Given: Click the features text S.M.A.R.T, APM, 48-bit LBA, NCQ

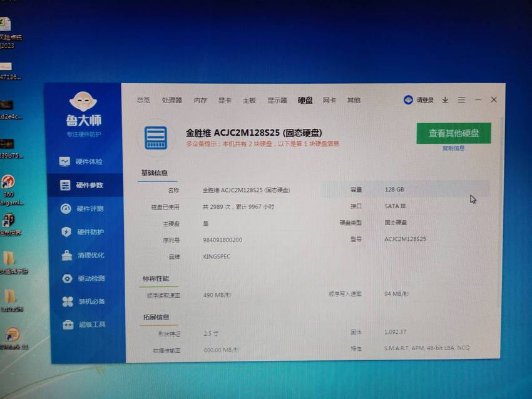Looking at the screenshot, I should 427,348.
